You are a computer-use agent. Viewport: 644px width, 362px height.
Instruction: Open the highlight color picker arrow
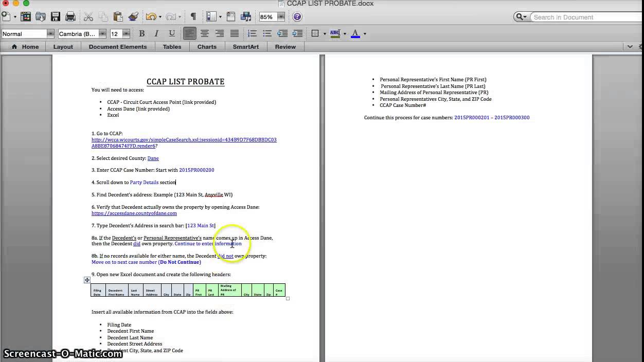[345, 34]
